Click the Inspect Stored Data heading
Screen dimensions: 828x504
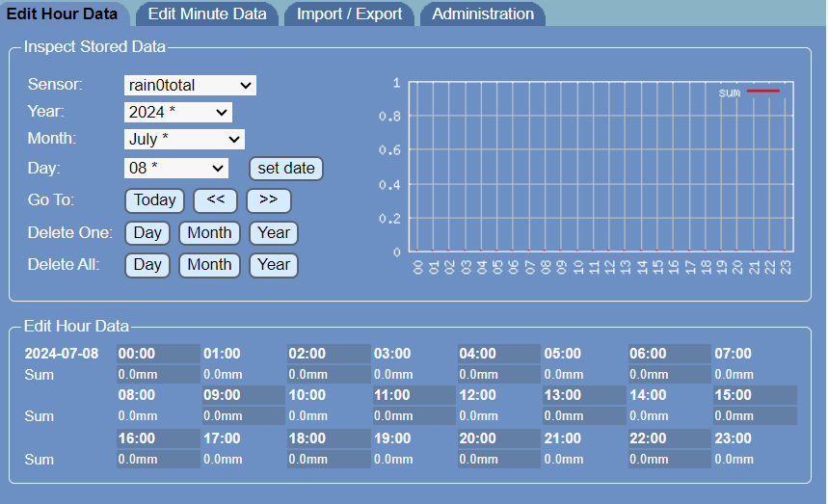(95, 46)
